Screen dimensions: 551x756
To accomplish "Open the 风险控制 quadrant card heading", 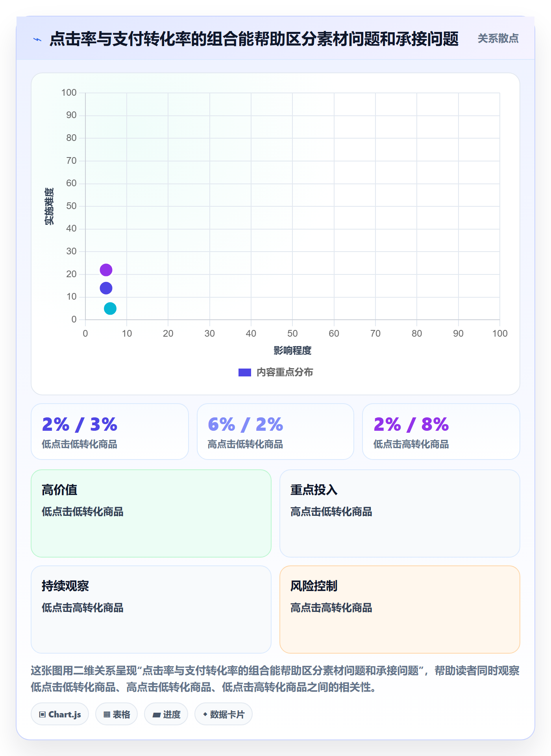I will (x=314, y=586).
